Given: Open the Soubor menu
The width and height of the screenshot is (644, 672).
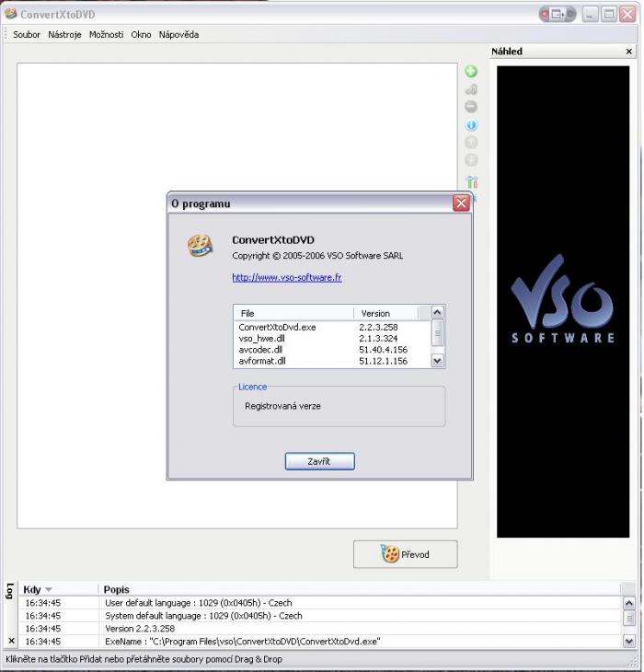Looking at the screenshot, I should pos(27,35).
